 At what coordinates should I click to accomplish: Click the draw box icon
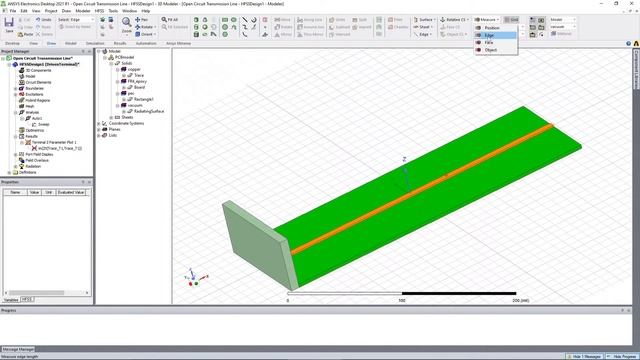tap(196, 20)
